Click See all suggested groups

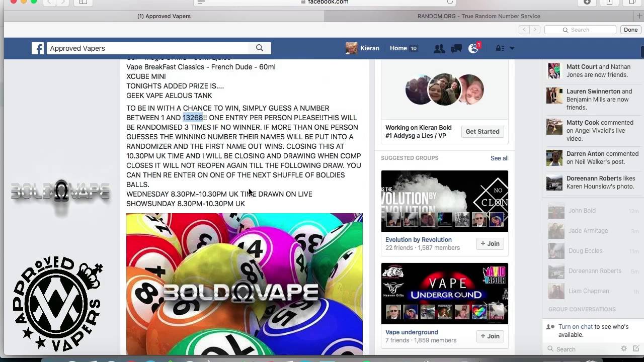(x=500, y=158)
